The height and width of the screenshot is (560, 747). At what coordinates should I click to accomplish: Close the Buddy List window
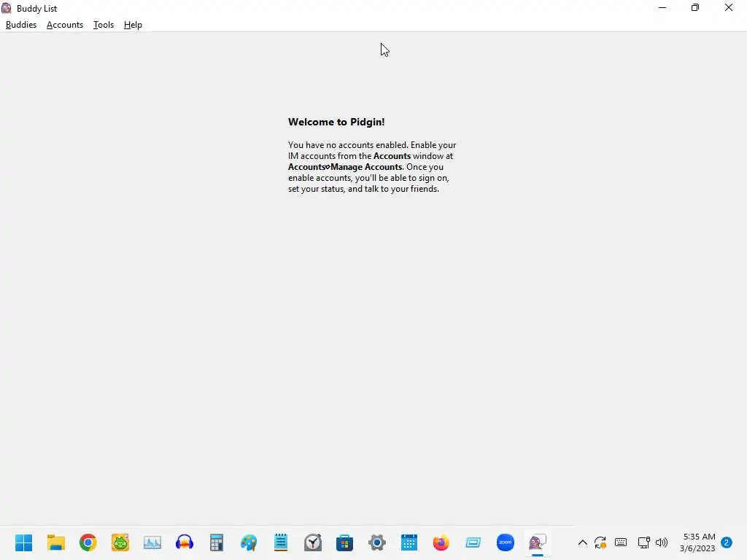[x=729, y=7]
